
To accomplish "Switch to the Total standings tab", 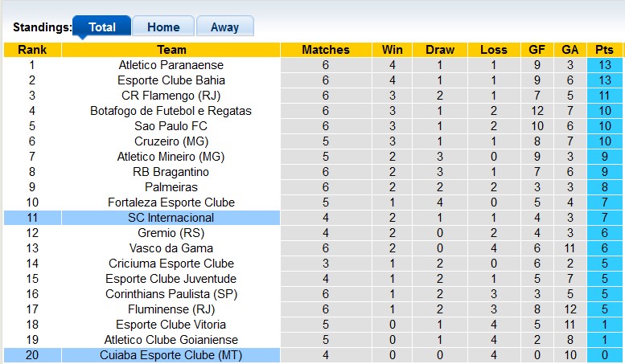I will click(101, 27).
